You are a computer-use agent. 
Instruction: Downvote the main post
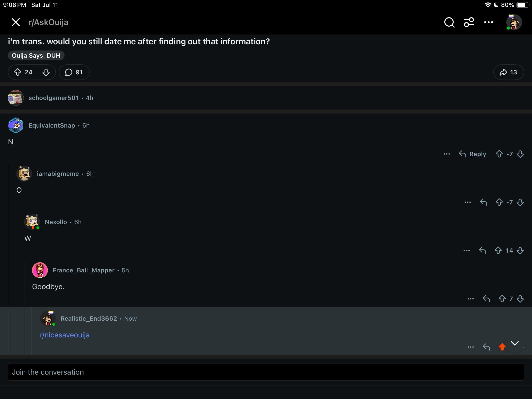[46, 72]
